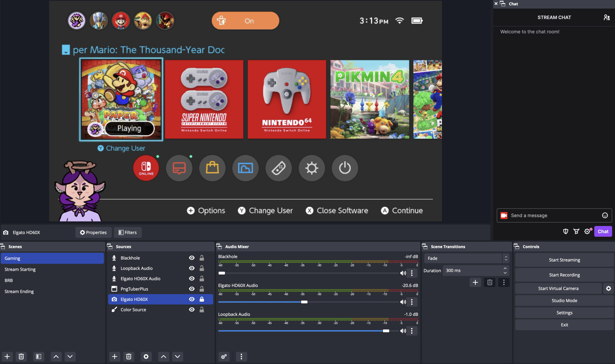The image size is (615, 364).
Task: Open advanced audio properties gears icon
Action: coord(224,356)
